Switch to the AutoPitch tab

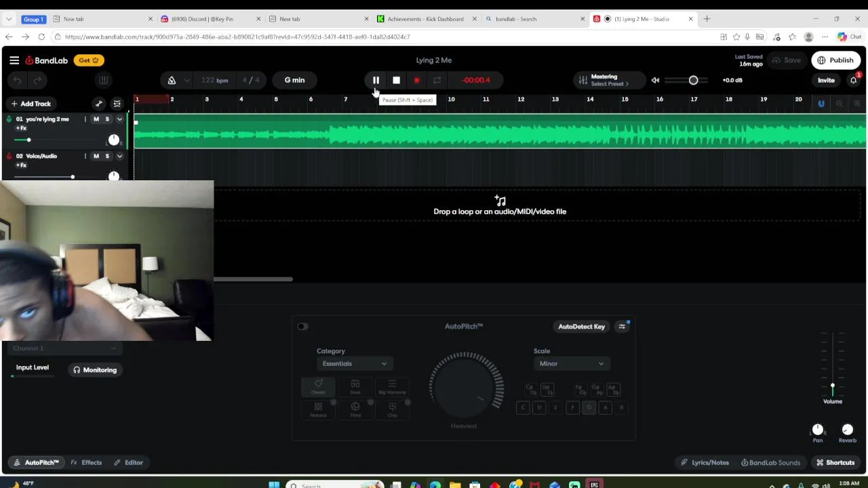pyautogui.click(x=36, y=463)
